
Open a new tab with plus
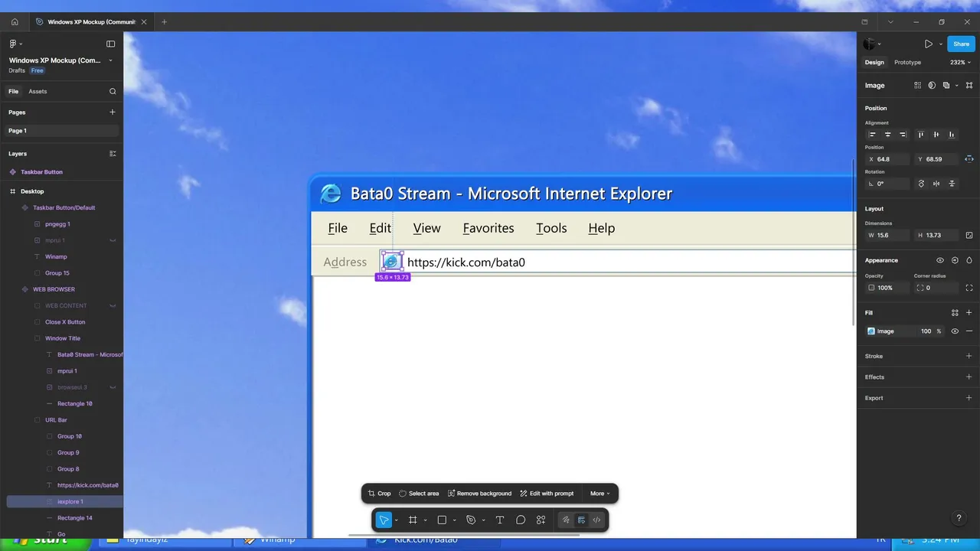coord(164,22)
